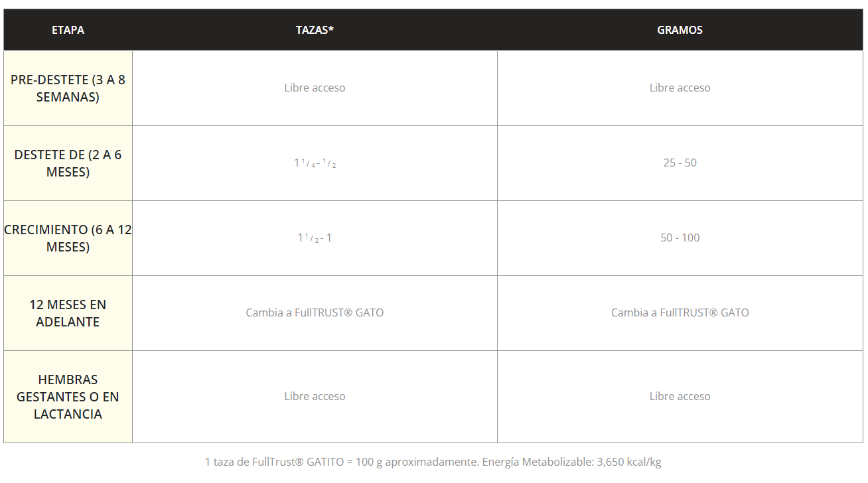This screenshot has height=483, width=868.
Task: Select the DESTETE DE (2 A 6 MESES) label
Action: 68,163
